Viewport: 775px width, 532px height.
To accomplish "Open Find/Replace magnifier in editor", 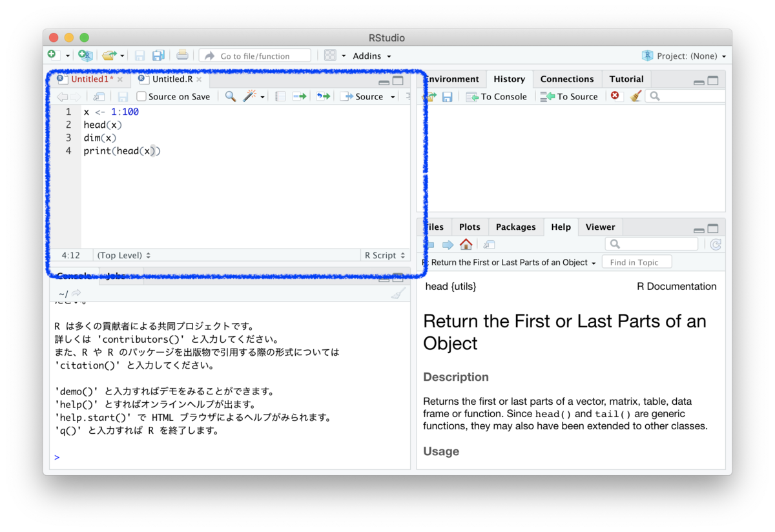I will 231,97.
